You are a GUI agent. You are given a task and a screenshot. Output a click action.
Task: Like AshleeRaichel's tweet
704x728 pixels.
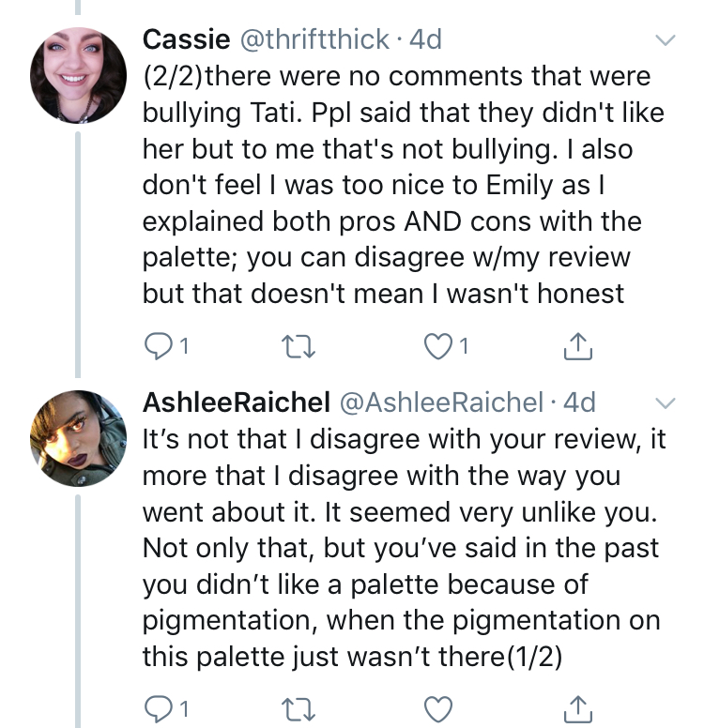tap(438, 705)
